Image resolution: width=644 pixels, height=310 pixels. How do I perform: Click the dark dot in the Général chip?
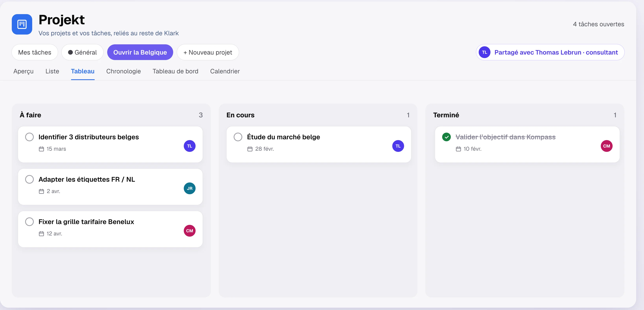coord(70,52)
